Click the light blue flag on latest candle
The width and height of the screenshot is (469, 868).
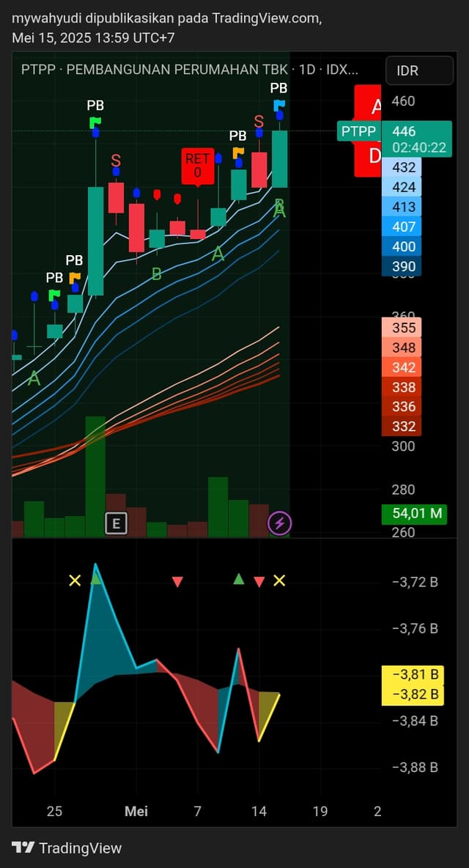point(279,105)
